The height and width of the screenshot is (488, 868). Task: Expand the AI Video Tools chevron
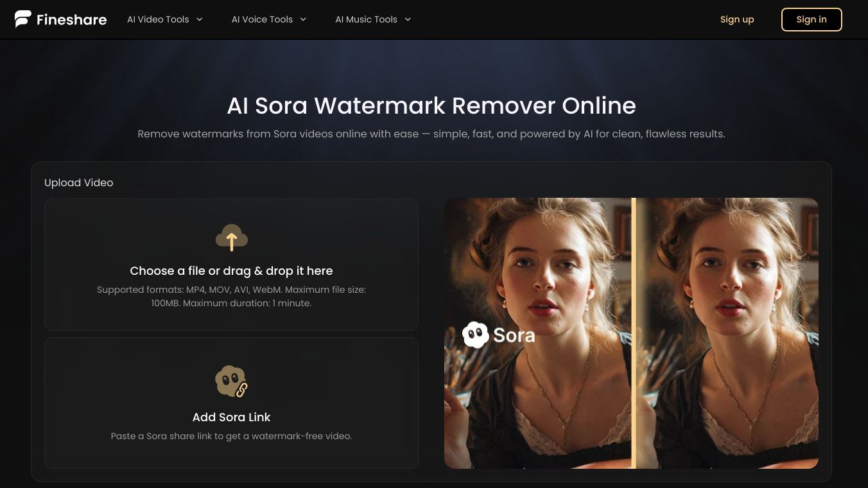[200, 19]
